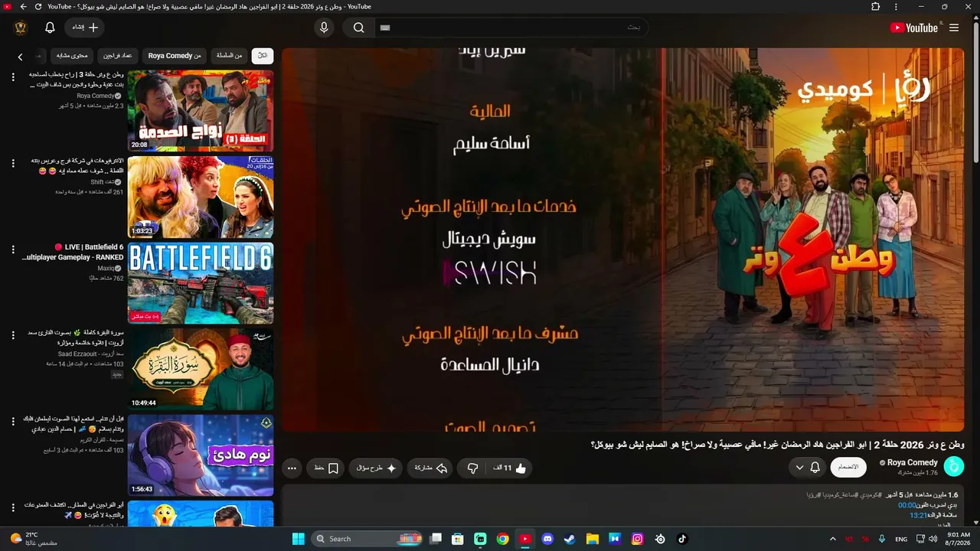Start voice search with the microphone

tap(324, 28)
